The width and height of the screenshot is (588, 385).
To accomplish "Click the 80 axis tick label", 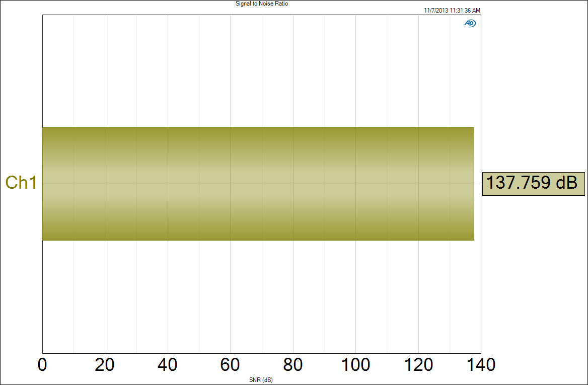I will click(x=293, y=364).
